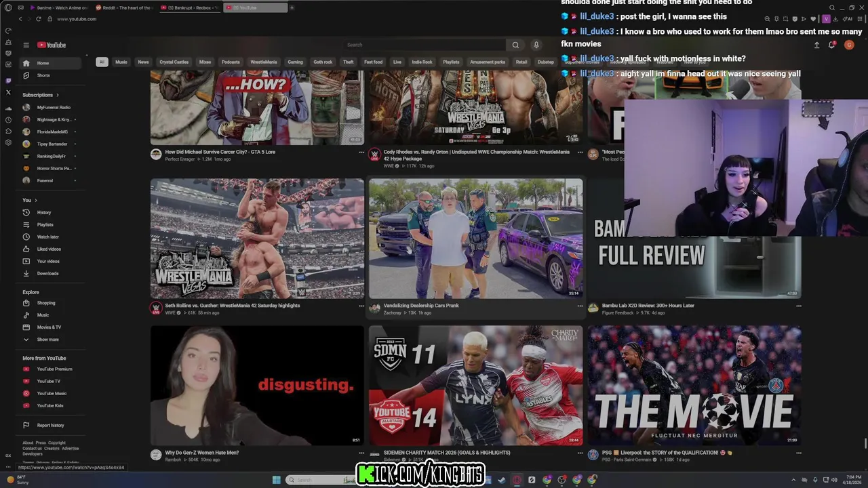Open Sidemen Charity Match 2026 thumbnail

pos(475,386)
